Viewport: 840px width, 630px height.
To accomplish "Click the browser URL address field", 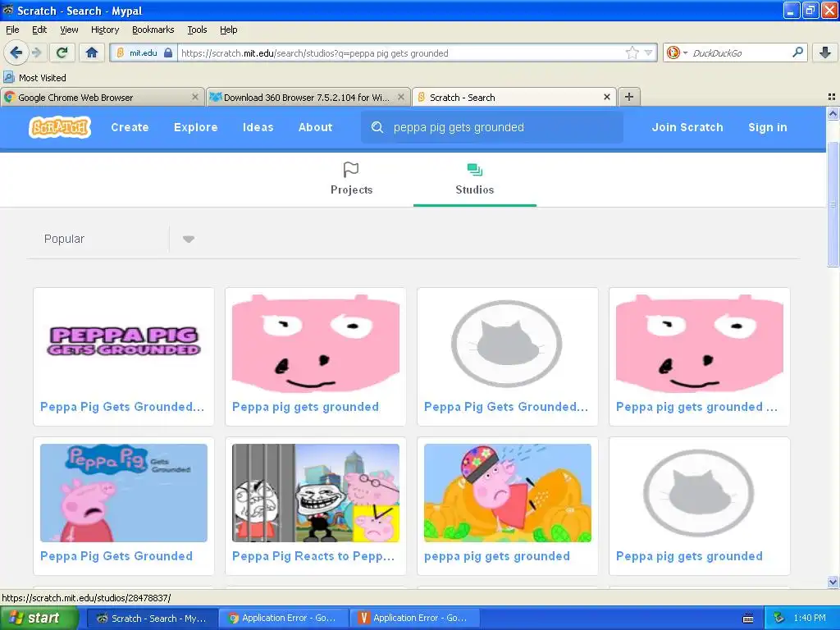I will (x=402, y=52).
